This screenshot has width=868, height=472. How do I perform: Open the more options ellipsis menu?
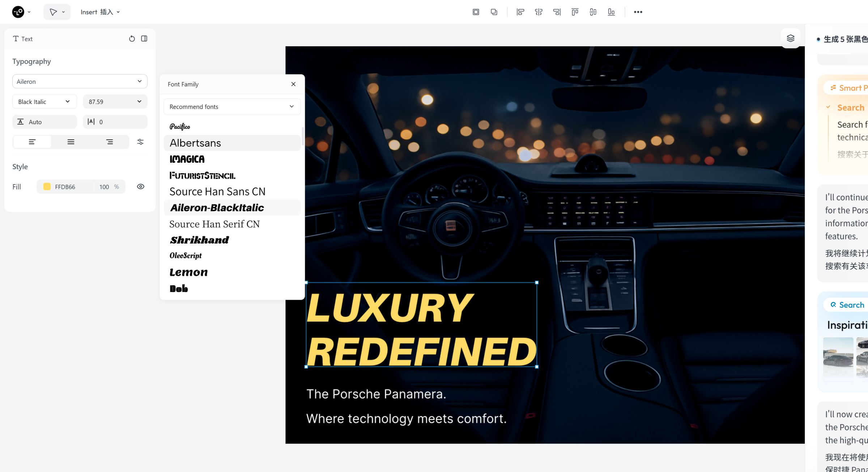[x=638, y=12]
